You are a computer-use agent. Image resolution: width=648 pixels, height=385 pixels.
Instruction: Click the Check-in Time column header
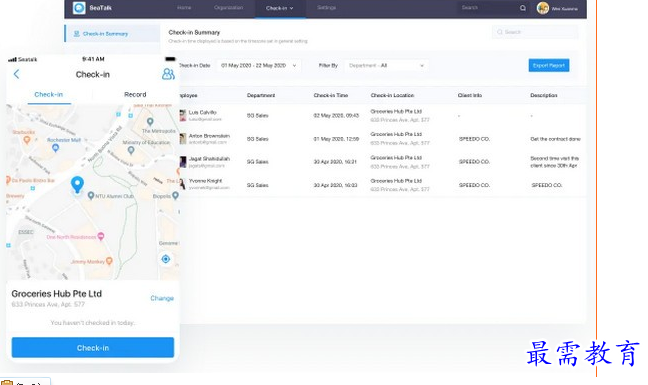(331, 95)
